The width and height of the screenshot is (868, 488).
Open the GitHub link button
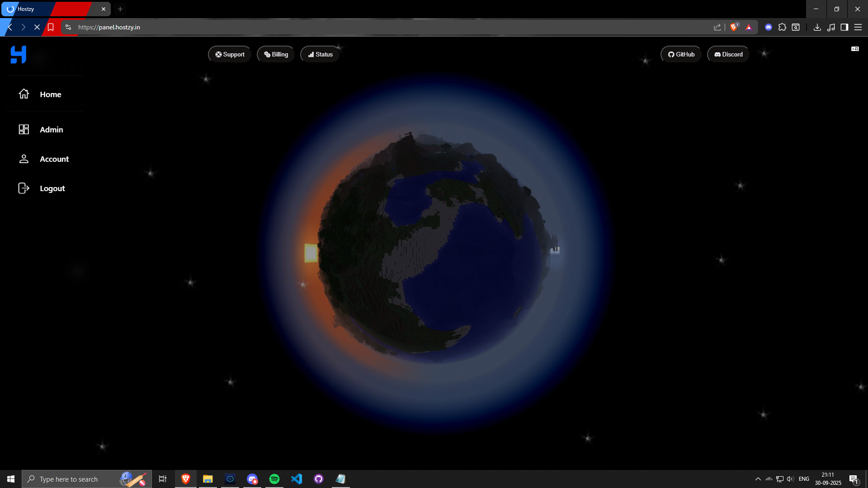681,54
